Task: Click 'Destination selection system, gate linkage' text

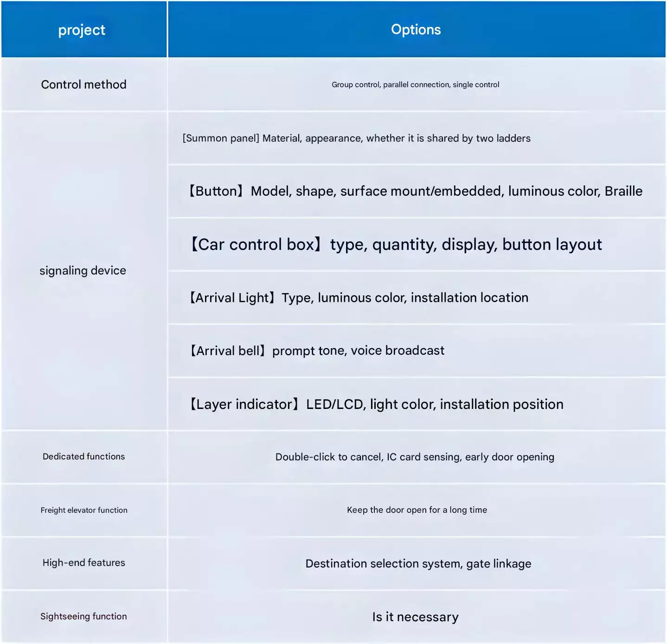Action: (x=418, y=564)
